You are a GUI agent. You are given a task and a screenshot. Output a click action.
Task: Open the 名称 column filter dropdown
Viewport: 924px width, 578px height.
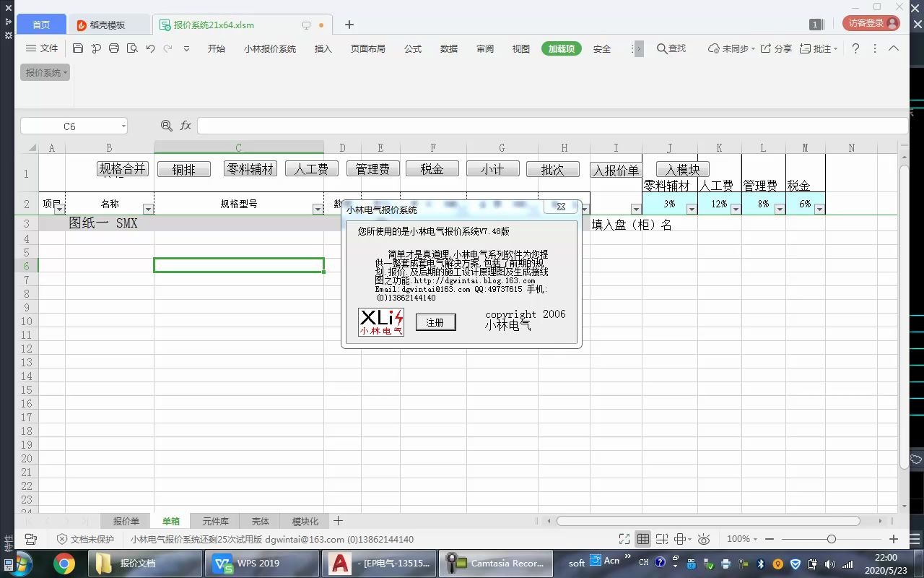click(148, 210)
